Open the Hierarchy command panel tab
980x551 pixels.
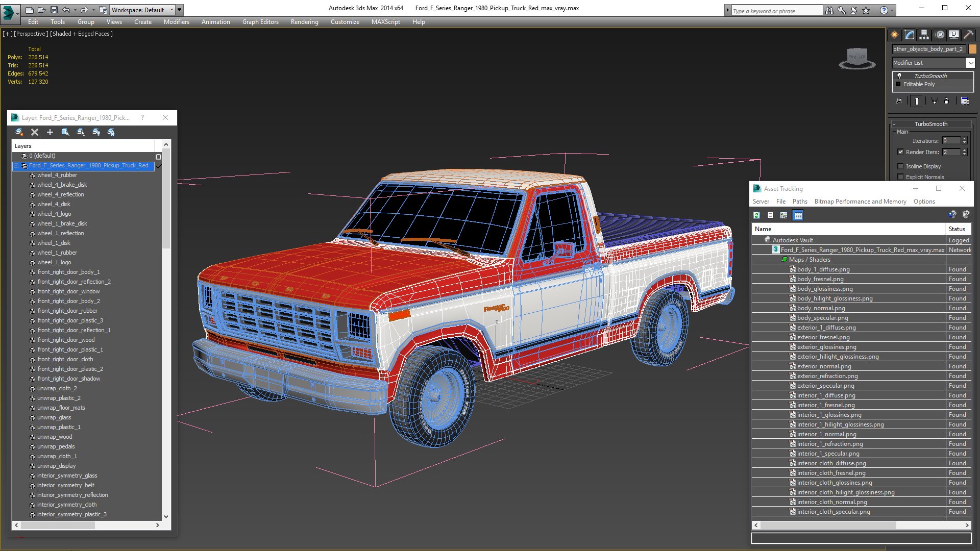[x=924, y=35]
